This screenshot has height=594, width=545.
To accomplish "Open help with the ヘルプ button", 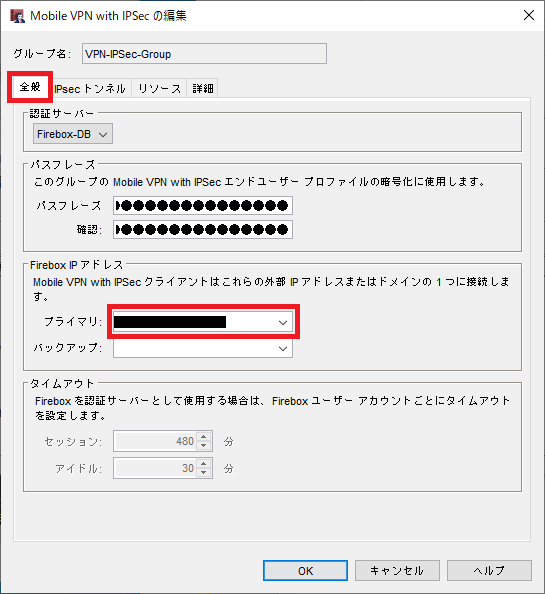I will tap(489, 571).
